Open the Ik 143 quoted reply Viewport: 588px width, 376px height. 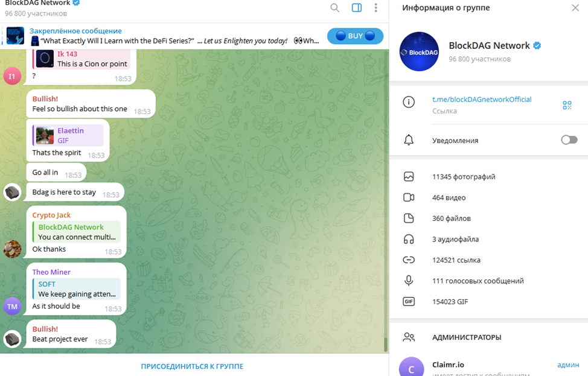coord(81,59)
